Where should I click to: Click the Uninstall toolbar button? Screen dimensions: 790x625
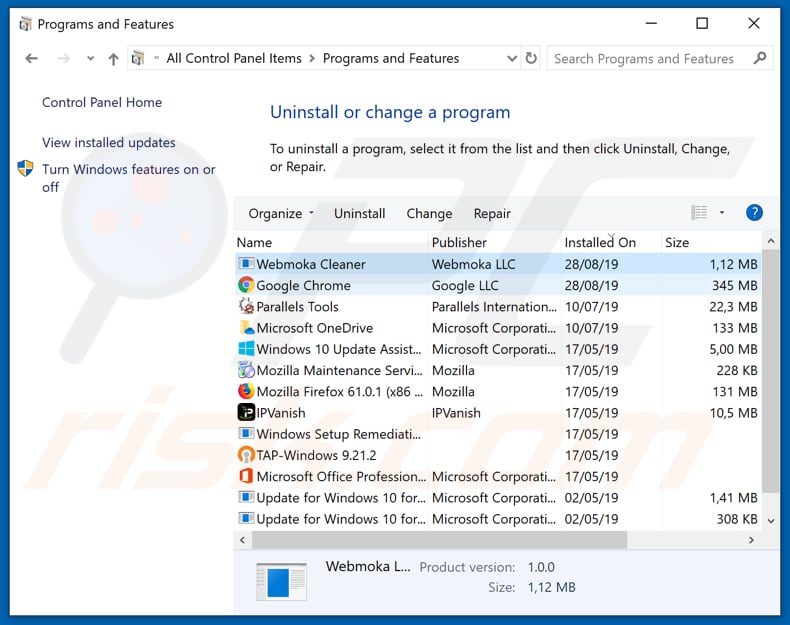click(x=359, y=214)
